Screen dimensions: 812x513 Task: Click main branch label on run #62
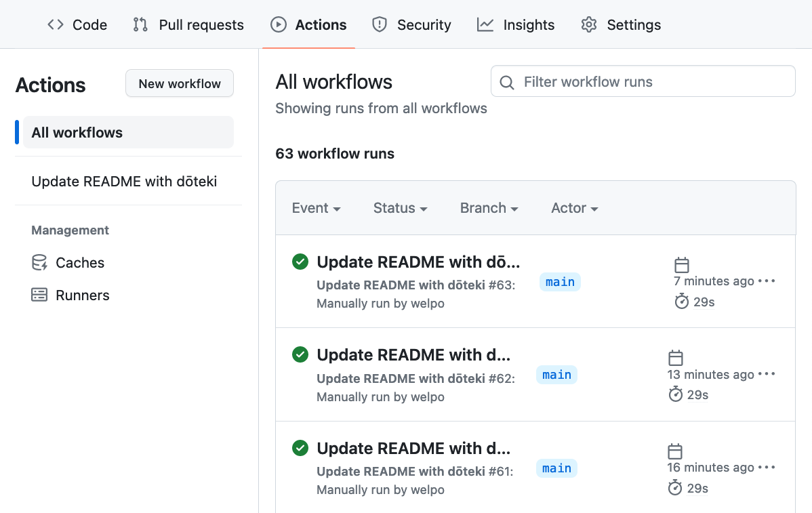(556, 375)
